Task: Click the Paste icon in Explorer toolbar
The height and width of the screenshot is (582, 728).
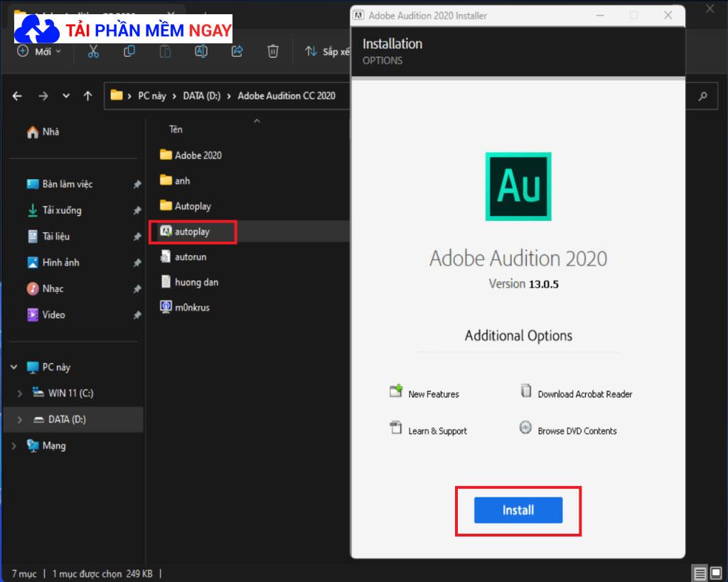Action: pos(165,51)
